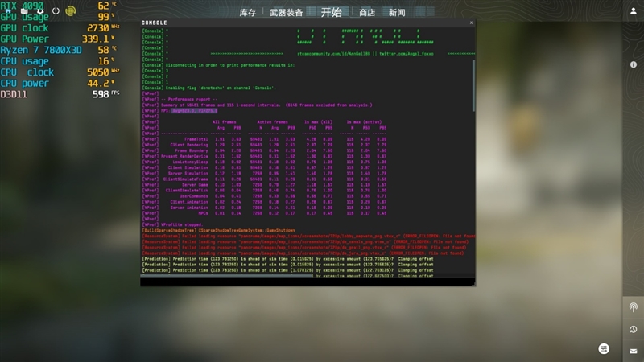644x362 pixels.
Task: Click the 'VProfLite stopped.' line
Action: coord(182,225)
